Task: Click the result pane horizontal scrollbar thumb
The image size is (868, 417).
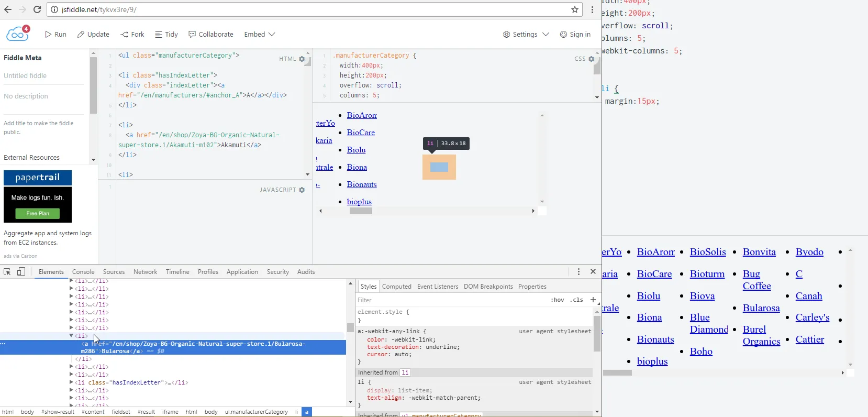Action: [361, 211]
